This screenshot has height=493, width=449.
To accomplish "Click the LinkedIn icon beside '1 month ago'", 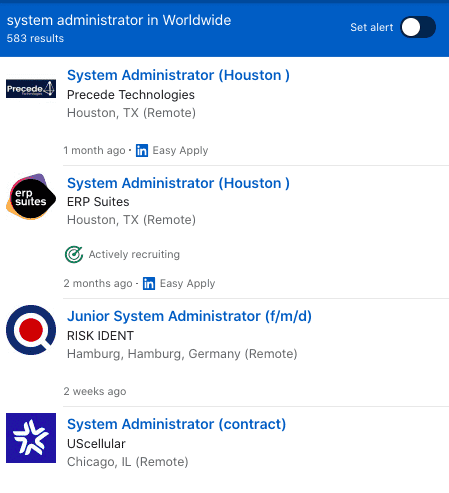I will pos(142,150).
